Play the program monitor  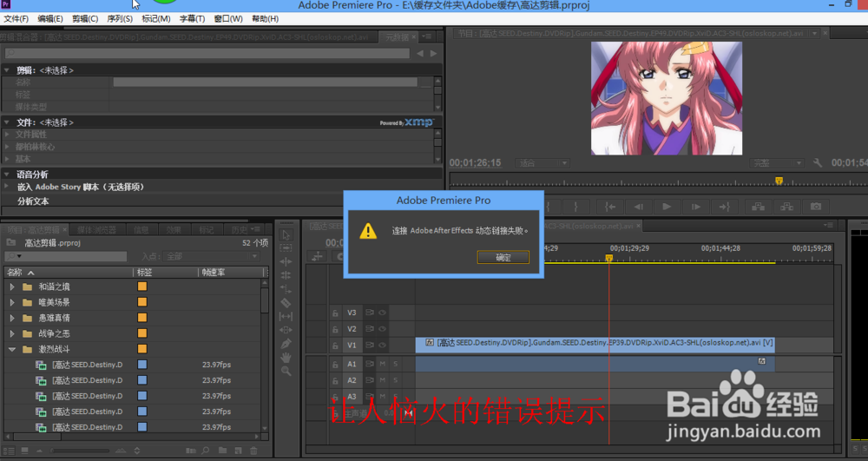667,207
